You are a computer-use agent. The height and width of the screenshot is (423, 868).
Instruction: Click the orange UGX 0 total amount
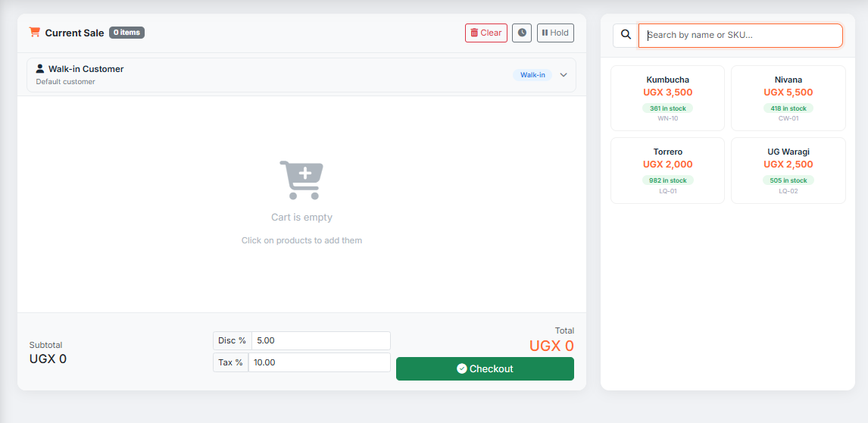551,346
